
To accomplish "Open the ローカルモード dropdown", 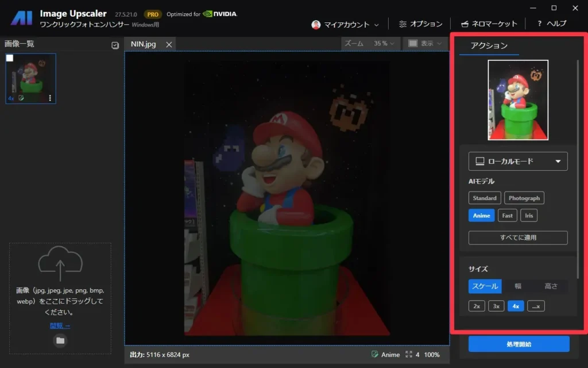I will 518,162.
